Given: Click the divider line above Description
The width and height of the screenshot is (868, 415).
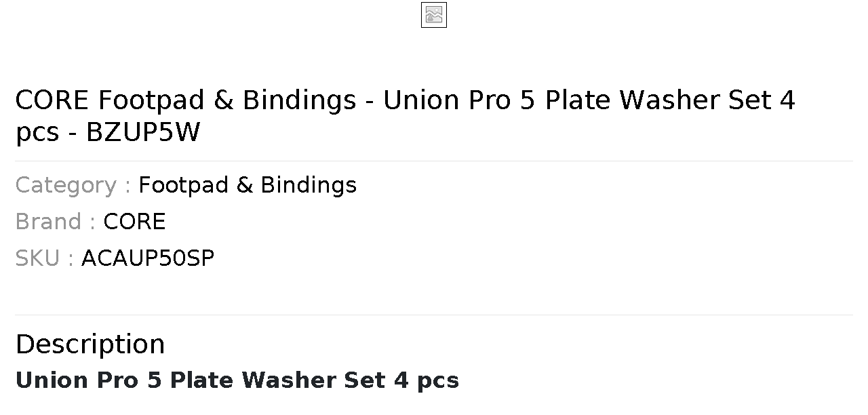Looking at the screenshot, I should (x=434, y=315).
